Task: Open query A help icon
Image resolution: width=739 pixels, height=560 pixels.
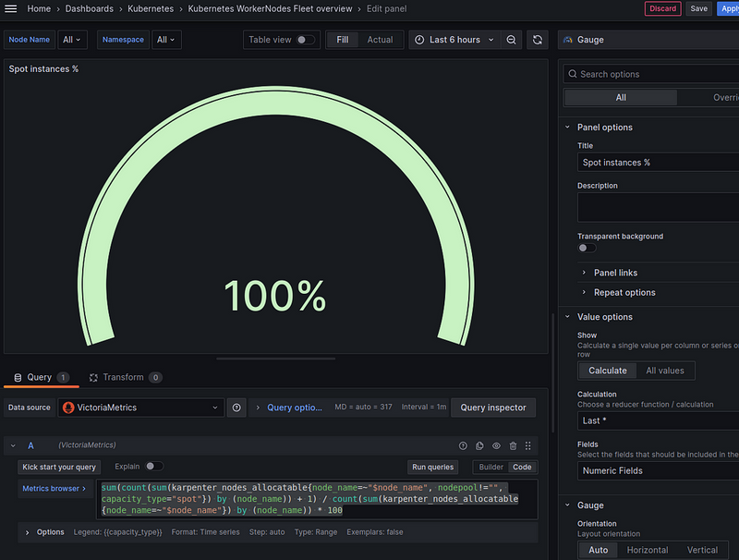Action: (x=463, y=445)
